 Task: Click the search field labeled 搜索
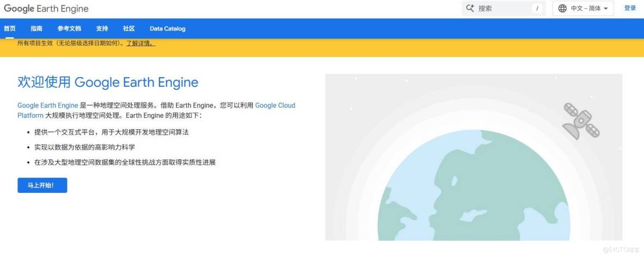[504, 8]
